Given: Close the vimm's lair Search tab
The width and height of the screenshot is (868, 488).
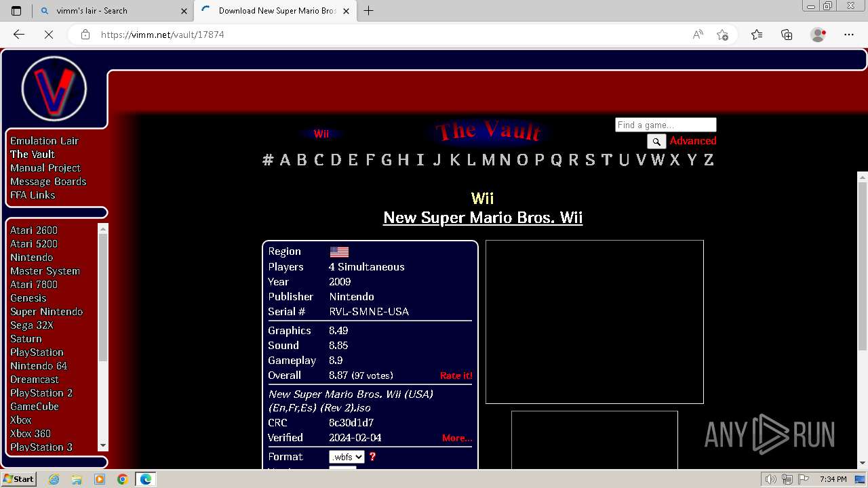Looking at the screenshot, I should (x=184, y=11).
